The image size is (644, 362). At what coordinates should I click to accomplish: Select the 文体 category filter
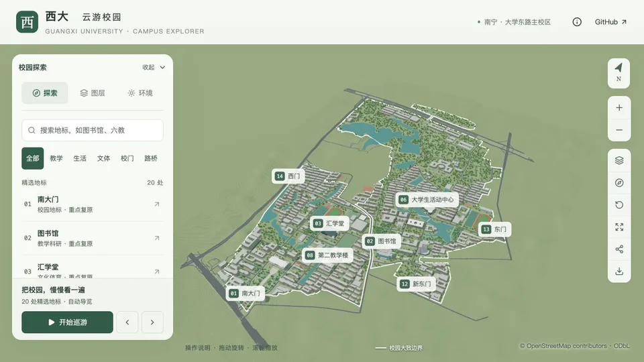pos(103,158)
